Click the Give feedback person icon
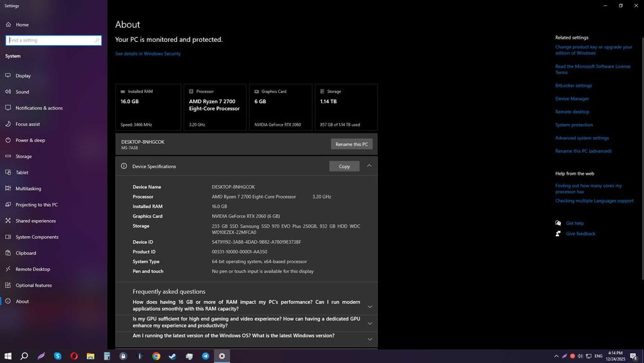Image resolution: width=644 pixels, height=363 pixels. pos(558,233)
